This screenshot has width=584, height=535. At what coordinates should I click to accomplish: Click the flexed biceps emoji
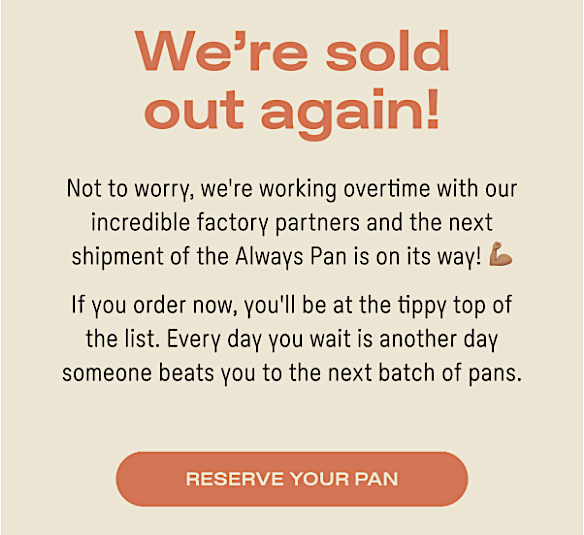[x=500, y=254]
